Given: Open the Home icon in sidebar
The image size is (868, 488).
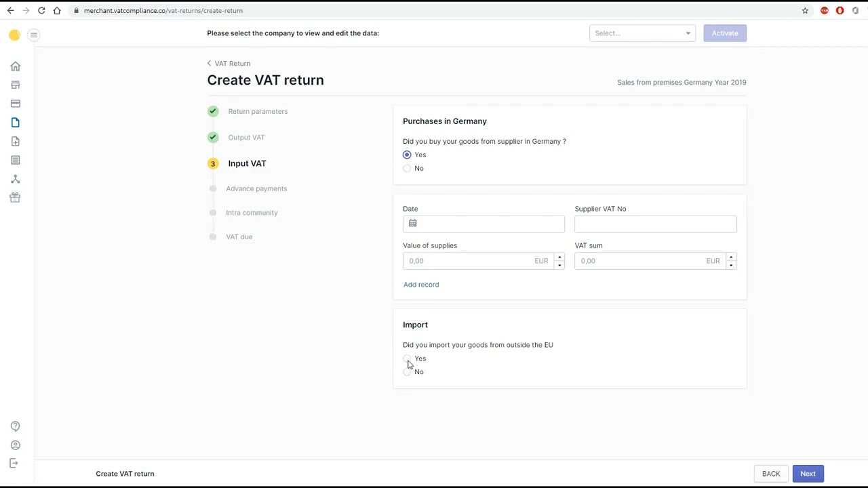Looking at the screenshot, I should (x=15, y=66).
